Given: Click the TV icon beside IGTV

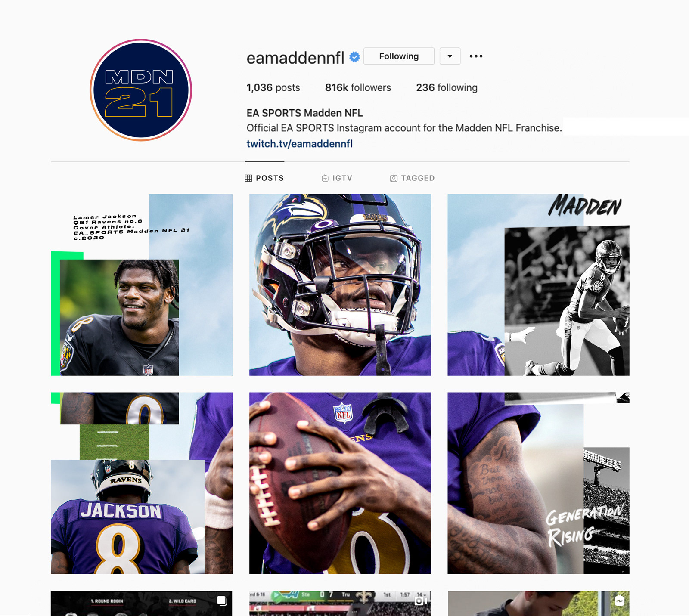Looking at the screenshot, I should (x=325, y=178).
